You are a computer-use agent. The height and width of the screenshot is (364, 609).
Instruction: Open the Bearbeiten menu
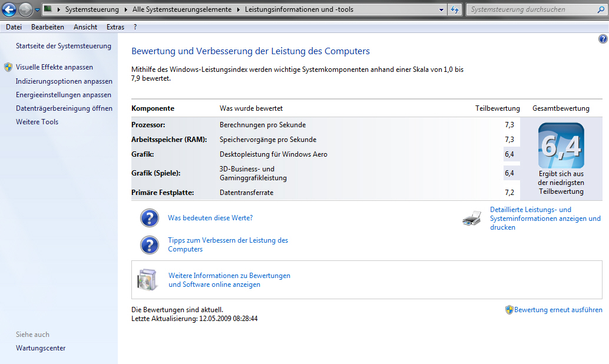click(48, 27)
